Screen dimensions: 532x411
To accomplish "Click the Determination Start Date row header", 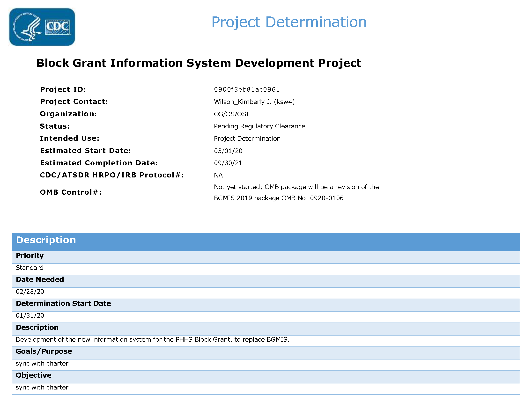I will tap(63, 303).
